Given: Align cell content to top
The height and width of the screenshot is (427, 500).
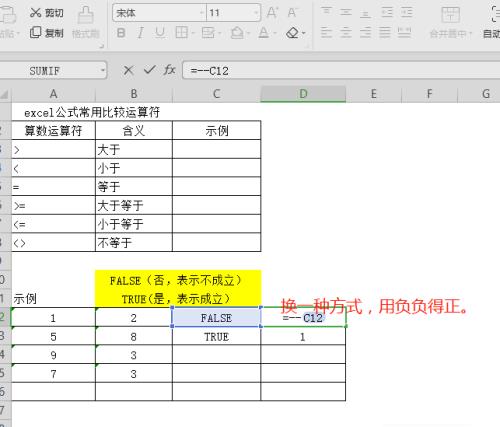Looking at the screenshot, I should pyautogui.click(x=326, y=12).
